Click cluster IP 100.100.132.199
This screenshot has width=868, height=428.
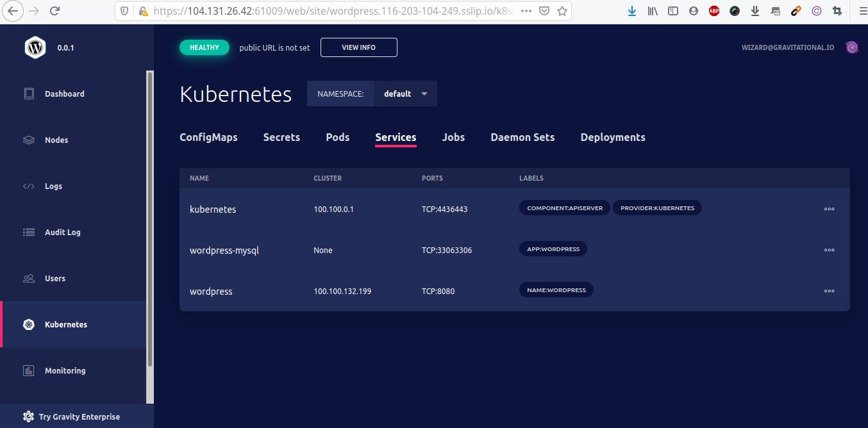pyautogui.click(x=342, y=292)
